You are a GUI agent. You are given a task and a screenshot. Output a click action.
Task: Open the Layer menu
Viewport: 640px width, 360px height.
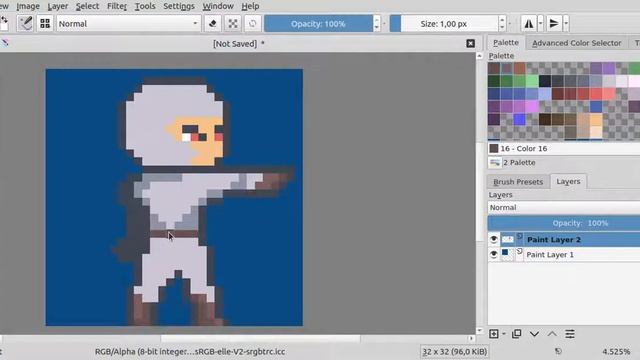pos(58,6)
